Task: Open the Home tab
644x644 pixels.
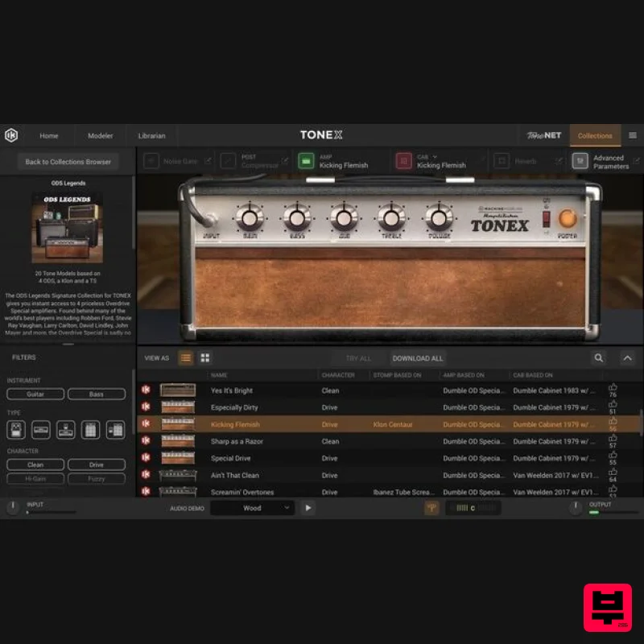Action: (x=49, y=135)
